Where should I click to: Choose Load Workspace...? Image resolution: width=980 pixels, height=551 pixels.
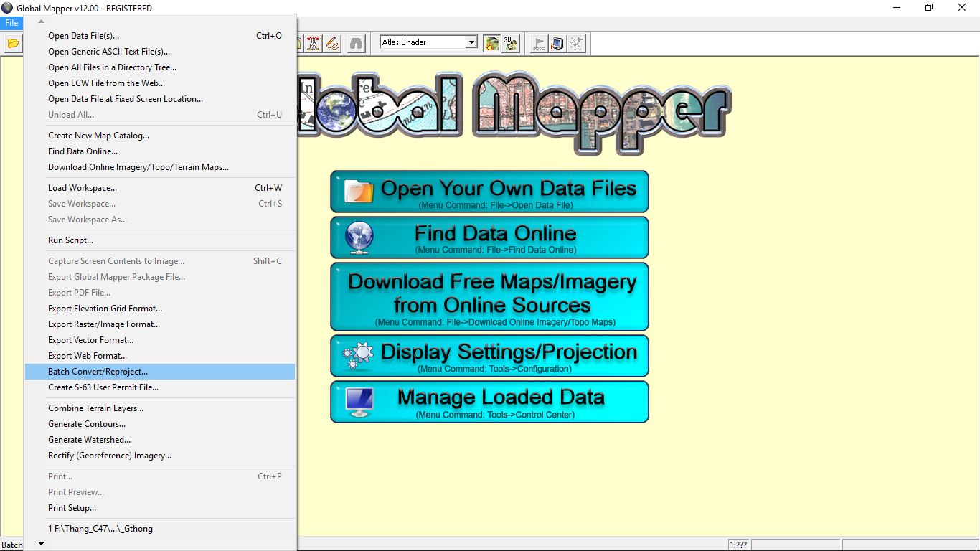click(160, 188)
